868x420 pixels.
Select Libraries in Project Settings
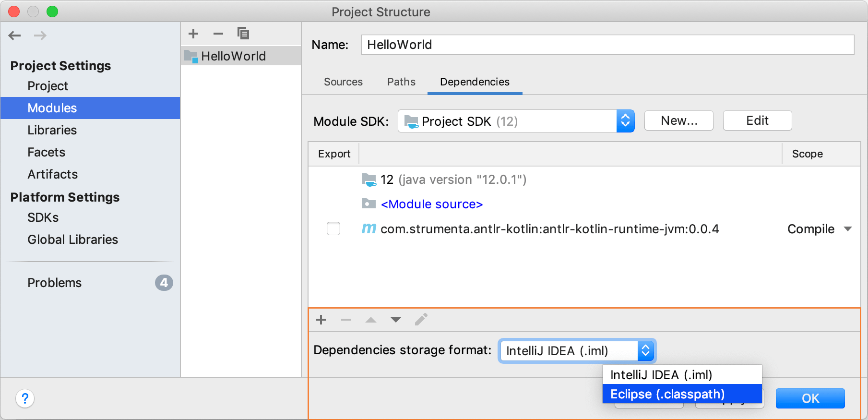coord(52,130)
